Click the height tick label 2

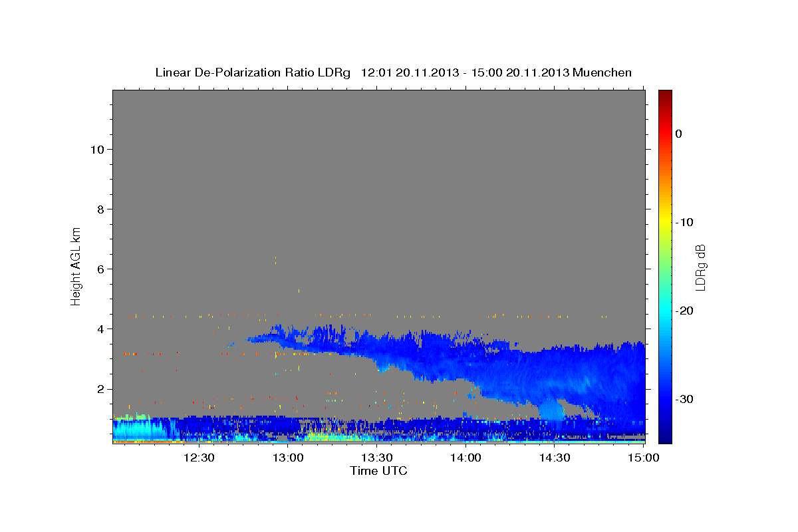(x=100, y=388)
